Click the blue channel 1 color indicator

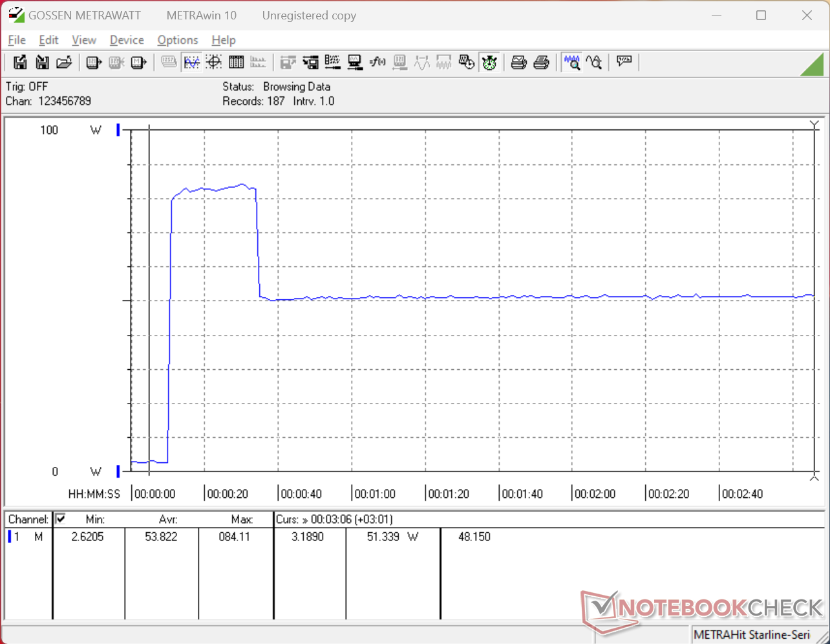click(x=10, y=537)
